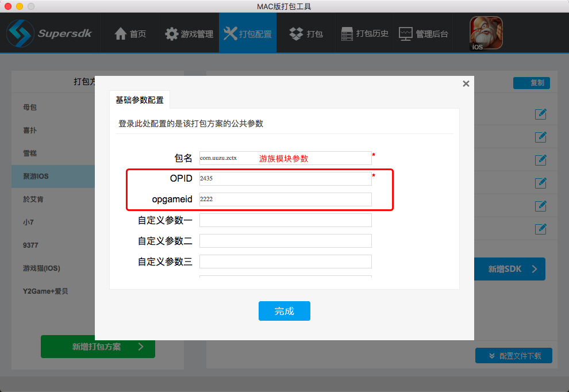Select 聚游IOS scheme
The width and height of the screenshot is (569, 392).
pos(53,176)
